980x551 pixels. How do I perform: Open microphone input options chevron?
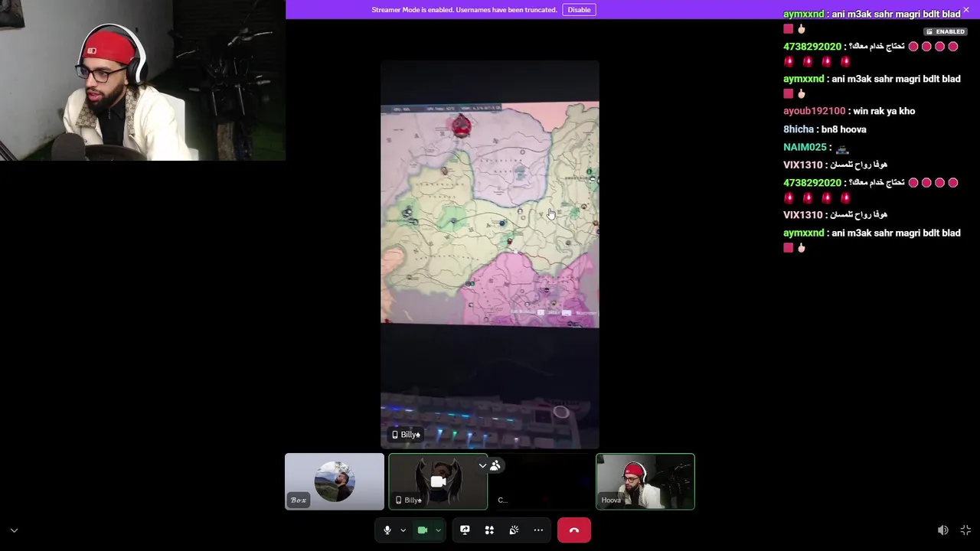(403, 530)
